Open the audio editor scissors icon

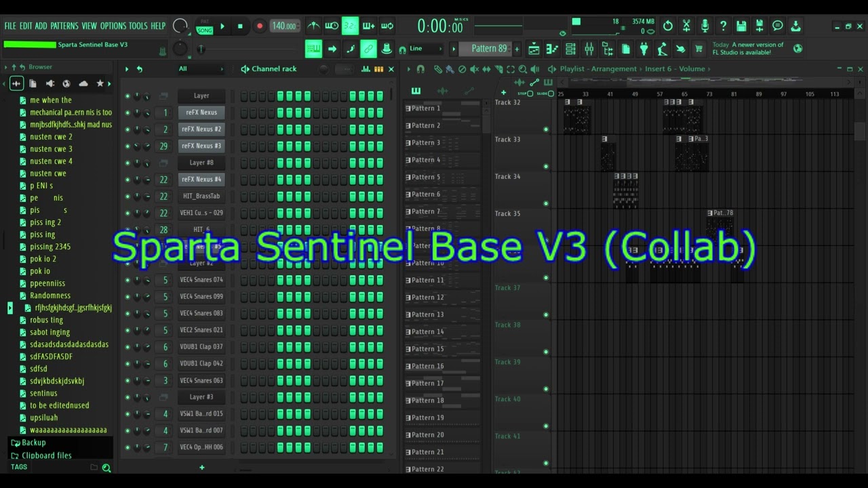coord(686,26)
